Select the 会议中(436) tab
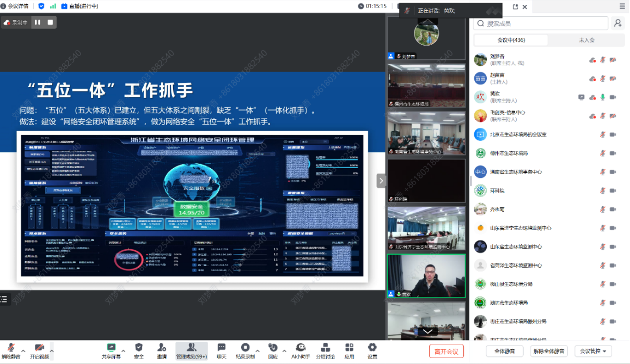Image resolution: width=630 pixels, height=364 pixels. click(511, 40)
